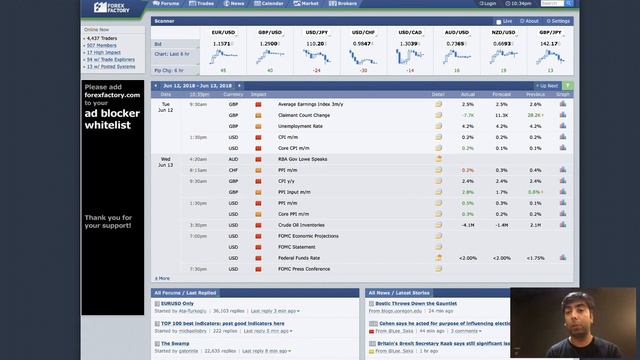Expand the Pip Chg: 6 hr selector
The height and width of the screenshot is (360, 640).
pyautogui.click(x=176, y=71)
